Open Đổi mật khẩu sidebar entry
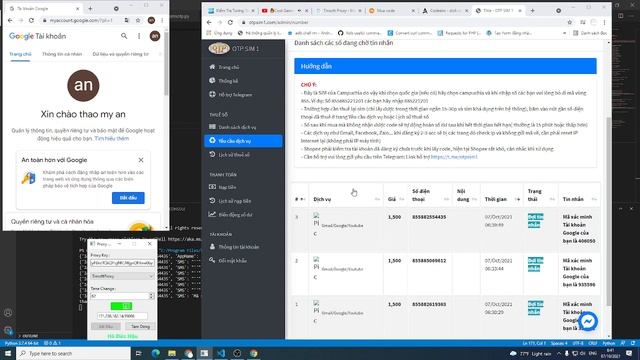640x360 pixels. pos(232,260)
